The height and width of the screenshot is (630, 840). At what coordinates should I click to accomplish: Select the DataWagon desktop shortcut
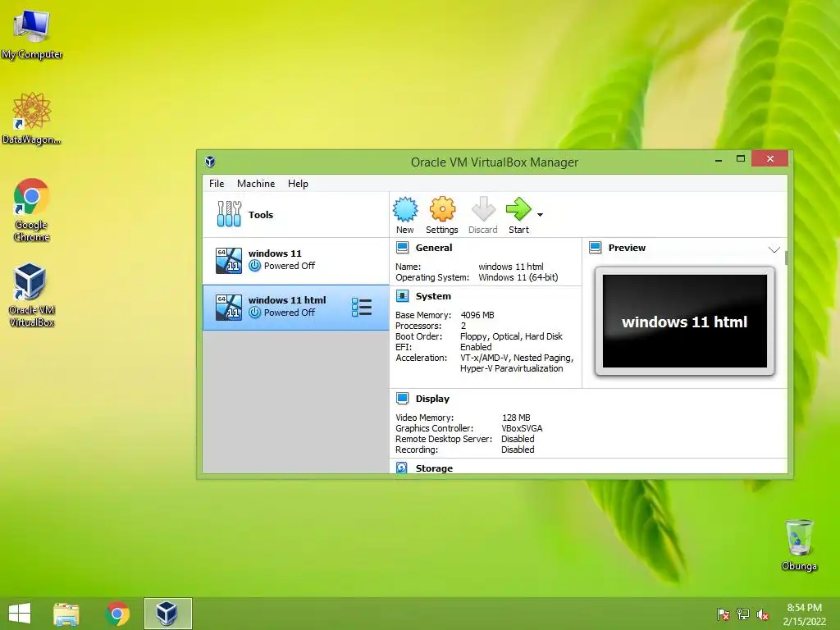(x=32, y=119)
